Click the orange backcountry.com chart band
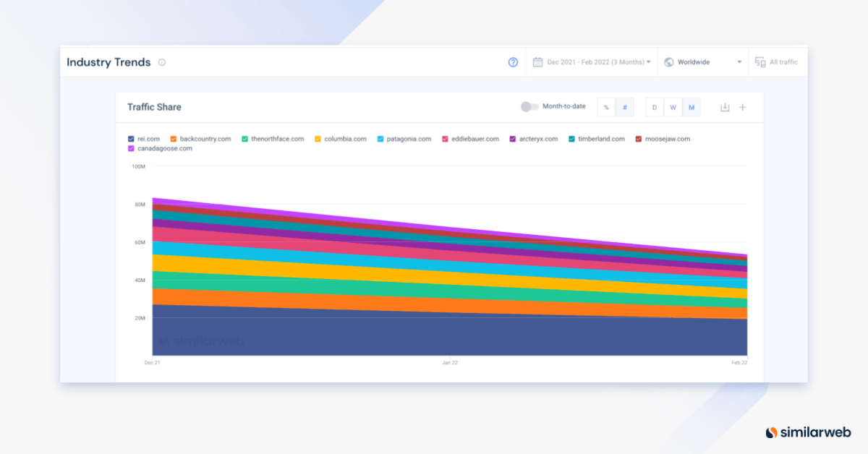The image size is (868, 454). pyautogui.click(x=449, y=306)
